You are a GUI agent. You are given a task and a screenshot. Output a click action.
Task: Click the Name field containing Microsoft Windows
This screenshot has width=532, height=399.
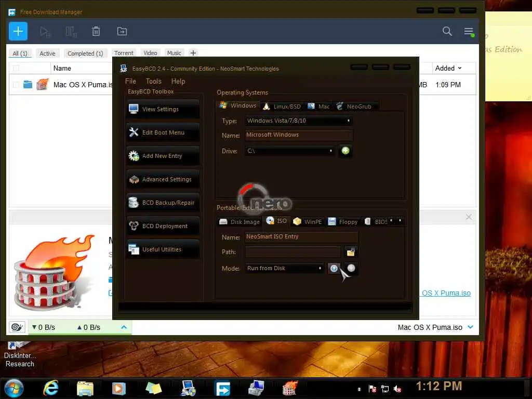[299, 135]
